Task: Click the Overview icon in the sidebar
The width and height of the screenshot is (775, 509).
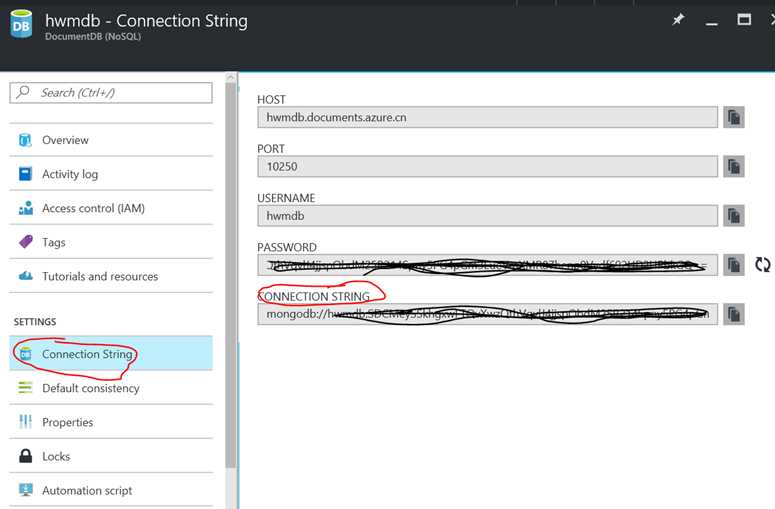Action: click(x=25, y=140)
